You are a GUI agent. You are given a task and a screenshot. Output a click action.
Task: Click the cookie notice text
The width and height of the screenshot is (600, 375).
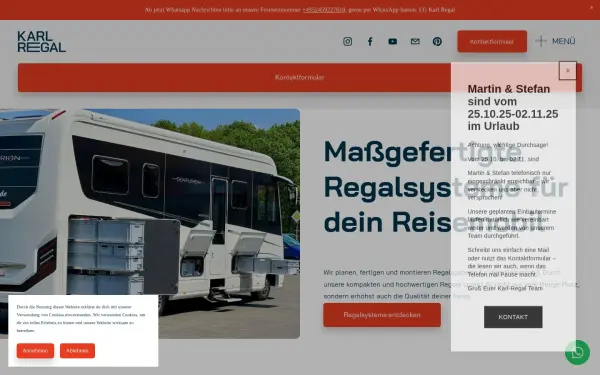[x=81, y=318]
